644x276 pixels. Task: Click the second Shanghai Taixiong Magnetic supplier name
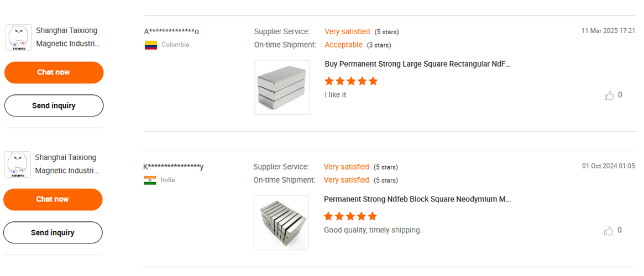[x=66, y=164]
